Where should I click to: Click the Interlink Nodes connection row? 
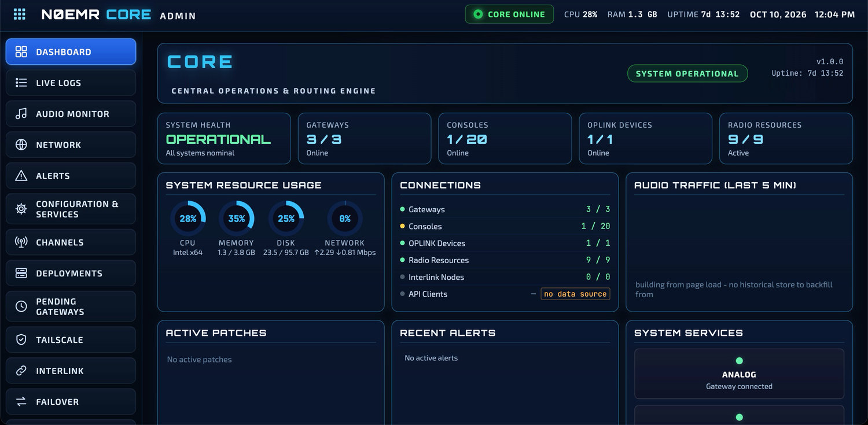click(505, 277)
